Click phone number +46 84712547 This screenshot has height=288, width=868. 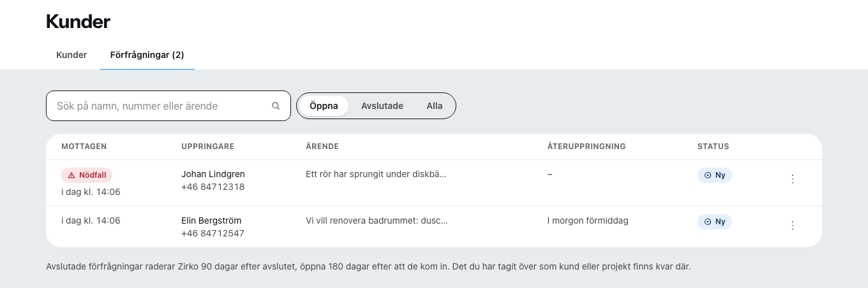click(213, 233)
